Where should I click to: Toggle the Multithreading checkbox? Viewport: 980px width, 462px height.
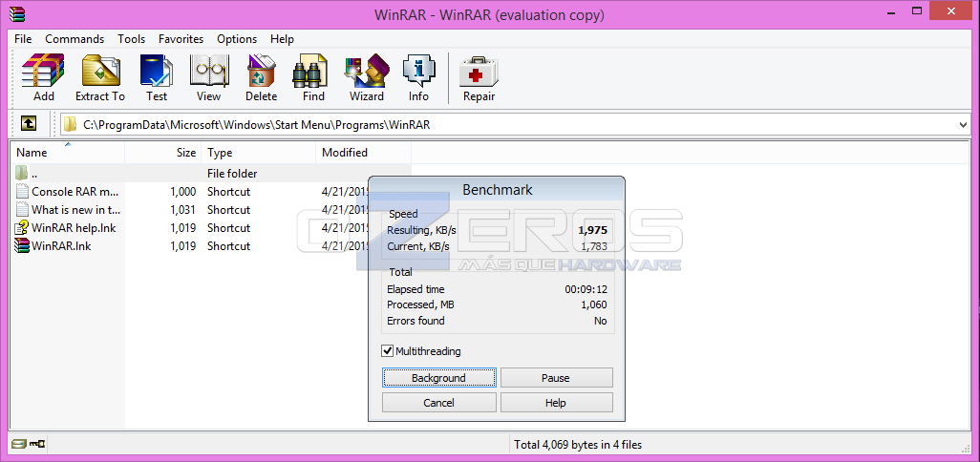(388, 351)
